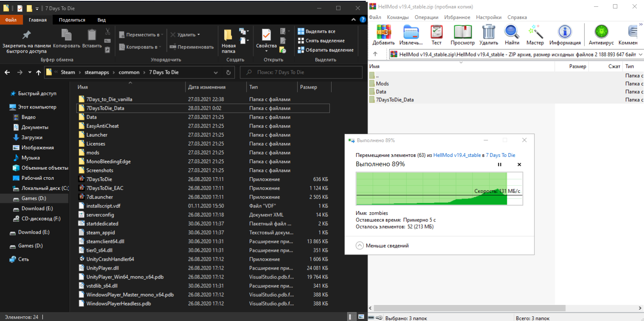This screenshot has height=321, width=644.
Task: Go up one folder in Explorer
Action: click(39, 73)
